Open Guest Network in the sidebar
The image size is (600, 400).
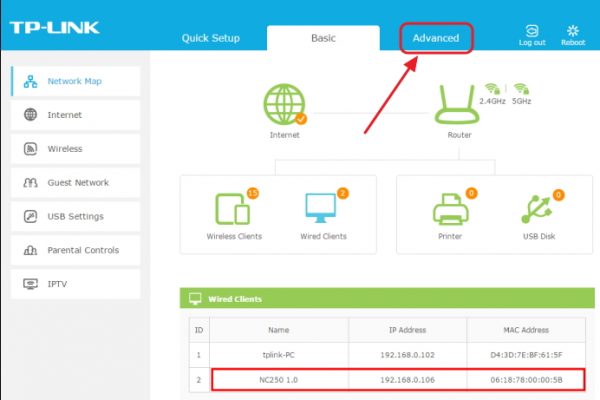point(76,183)
